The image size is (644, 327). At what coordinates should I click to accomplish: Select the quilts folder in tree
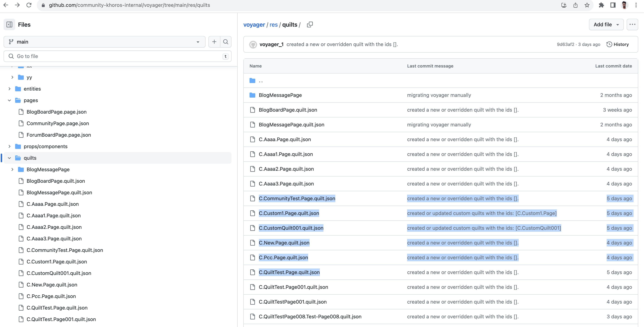(x=118, y=158)
